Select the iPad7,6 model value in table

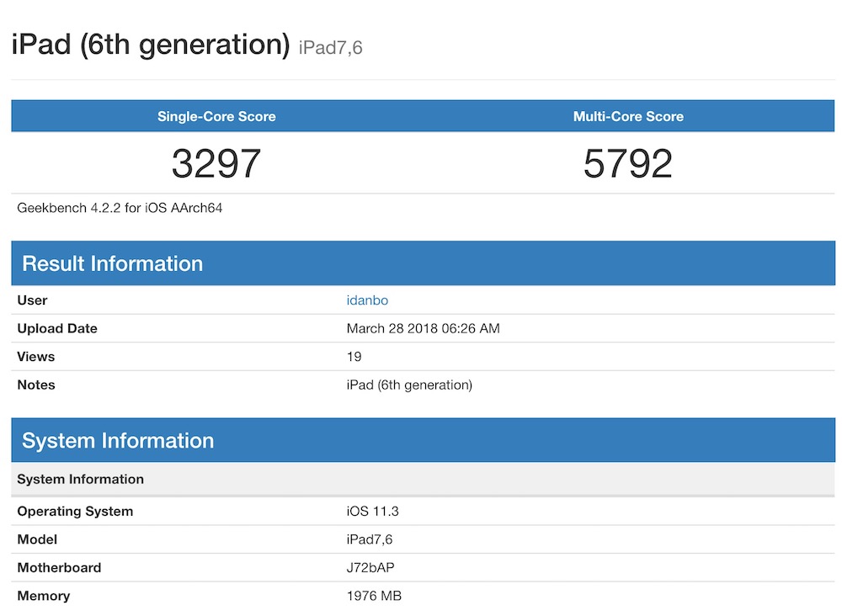(x=370, y=539)
